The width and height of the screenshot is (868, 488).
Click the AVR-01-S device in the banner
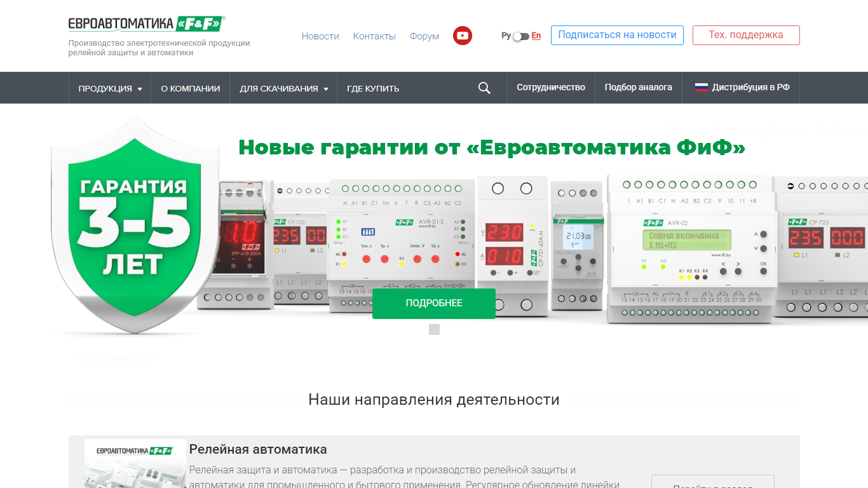pos(402,245)
